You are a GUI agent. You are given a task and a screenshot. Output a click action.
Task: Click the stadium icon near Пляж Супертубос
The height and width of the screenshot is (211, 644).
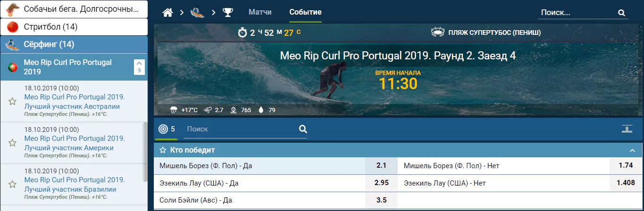pyautogui.click(x=438, y=32)
